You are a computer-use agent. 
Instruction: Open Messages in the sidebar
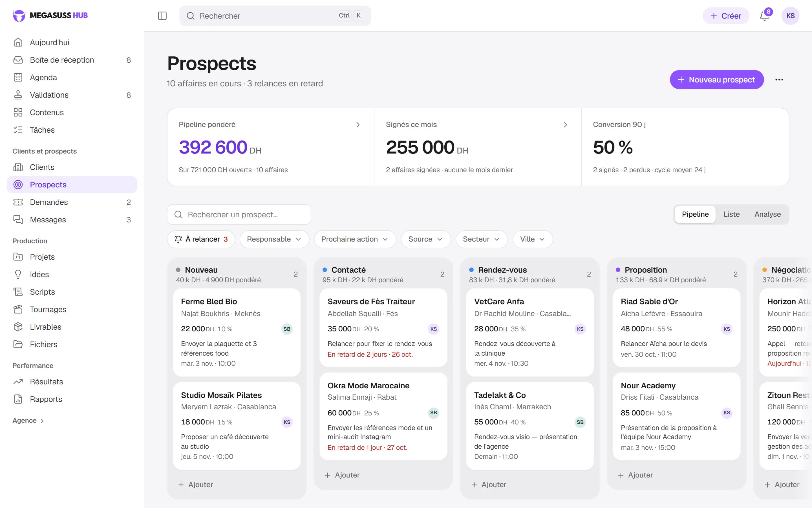(x=72, y=219)
